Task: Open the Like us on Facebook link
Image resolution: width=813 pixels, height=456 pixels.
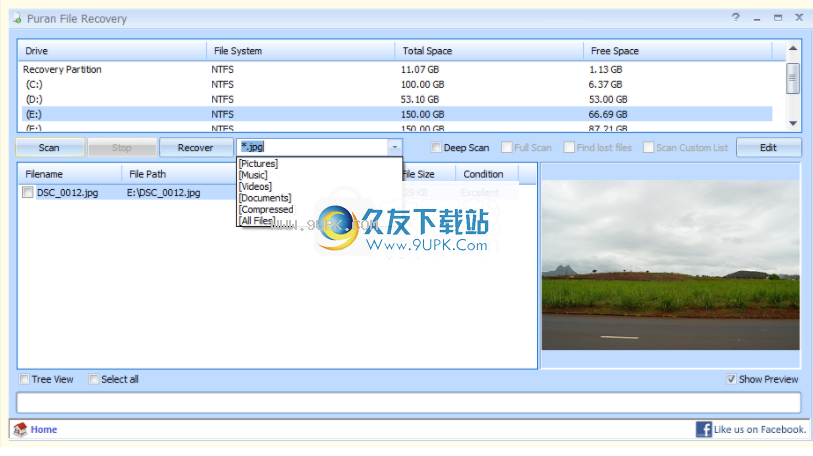Action: coord(760,429)
